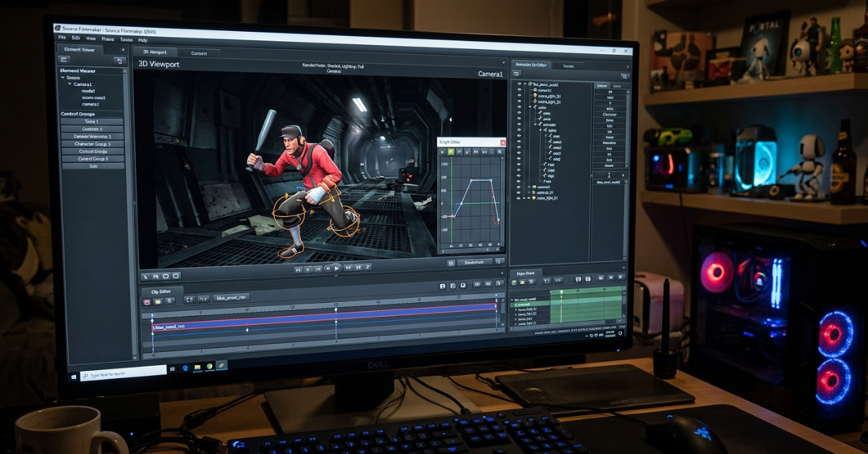
Task: Click the last icon in Graph Editor toolbar
Action: 500,152
